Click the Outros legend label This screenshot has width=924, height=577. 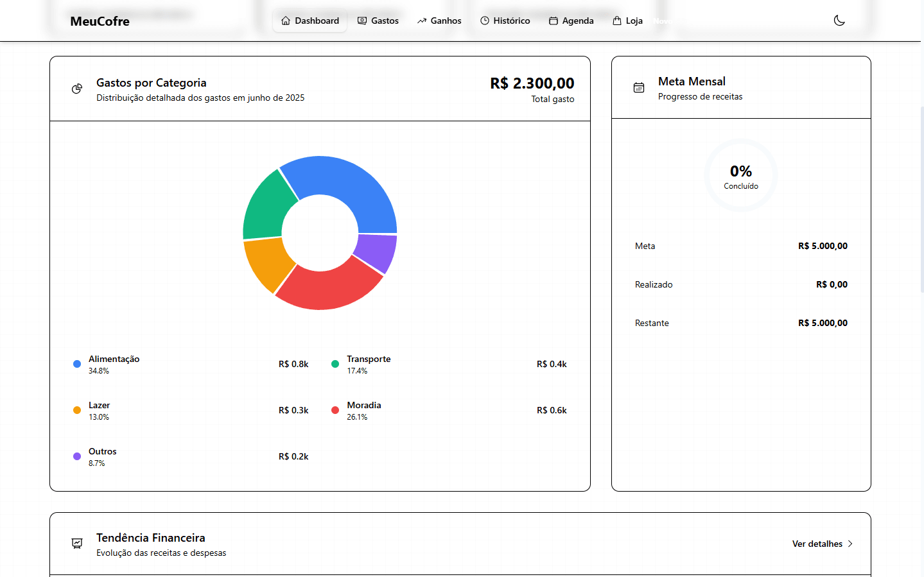click(103, 451)
